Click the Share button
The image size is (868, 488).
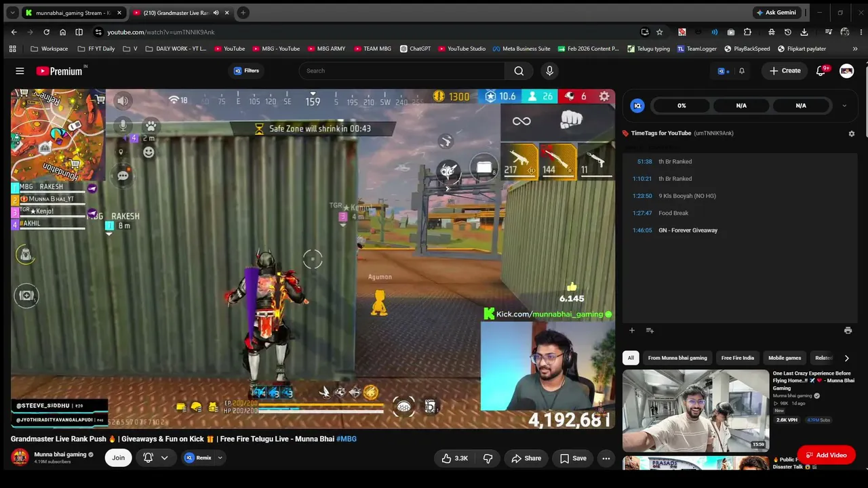pyautogui.click(x=526, y=458)
